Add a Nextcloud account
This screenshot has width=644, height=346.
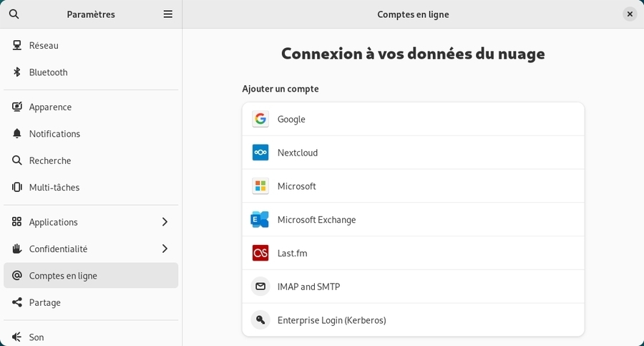[x=413, y=153]
